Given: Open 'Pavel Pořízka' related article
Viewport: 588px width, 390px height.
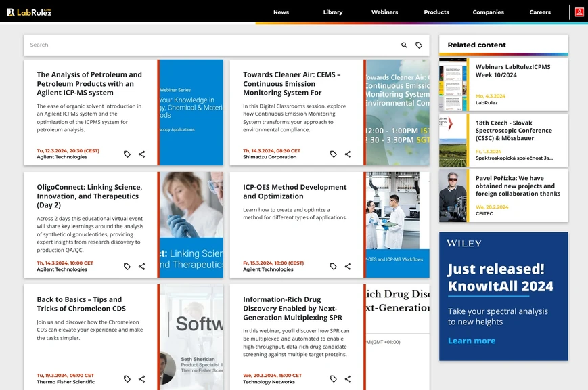Looking at the screenshot, I should pyautogui.click(x=518, y=186).
